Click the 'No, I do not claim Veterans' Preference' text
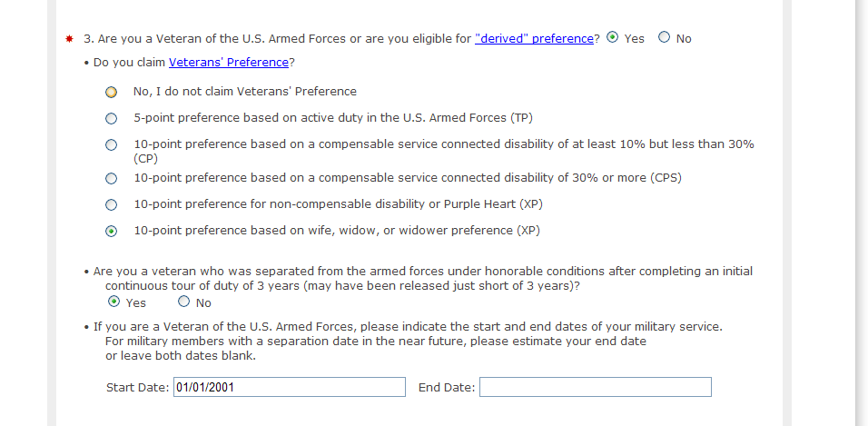This screenshot has height=426, width=868. tap(244, 92)
